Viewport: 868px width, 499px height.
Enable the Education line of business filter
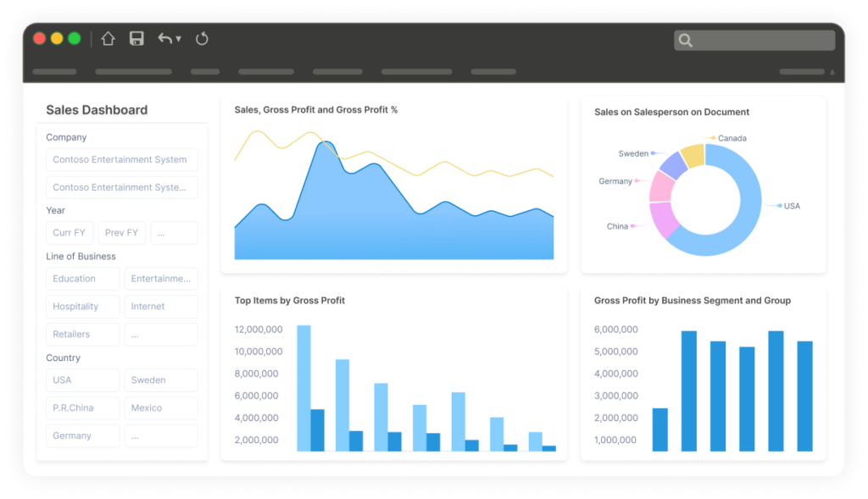click(82, 278)
